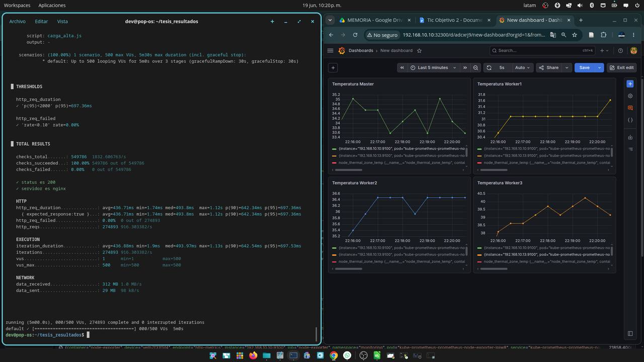This screenshot has width=644, height=362.
Task: Click the Exit edit button
Action: point(621,67)
